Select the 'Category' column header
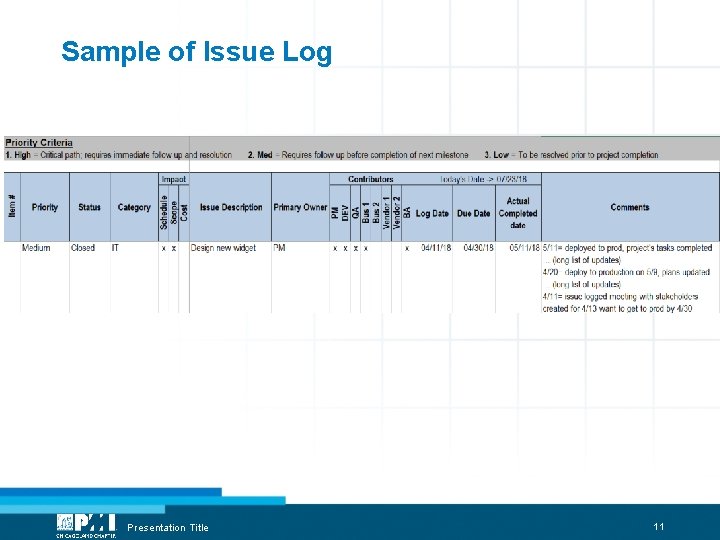 click(134, 207)
